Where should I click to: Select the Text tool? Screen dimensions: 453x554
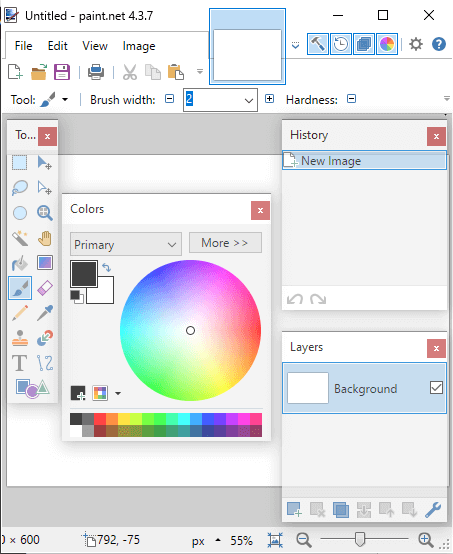coord(20,363)
